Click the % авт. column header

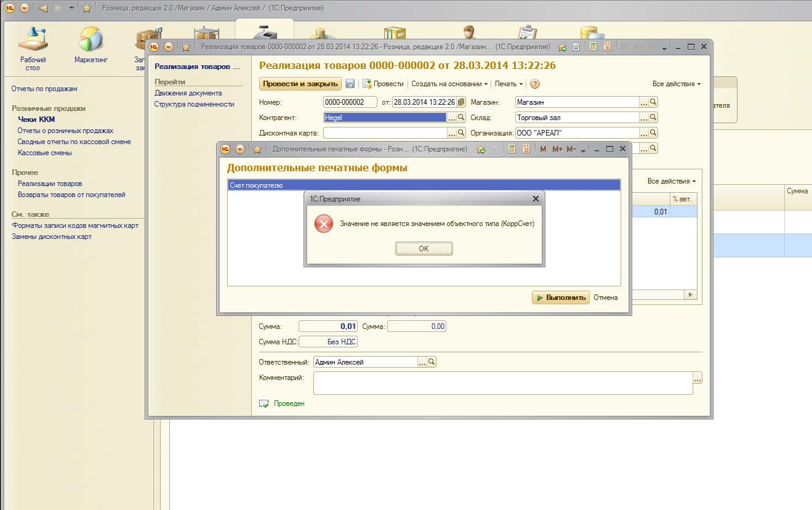683,198
